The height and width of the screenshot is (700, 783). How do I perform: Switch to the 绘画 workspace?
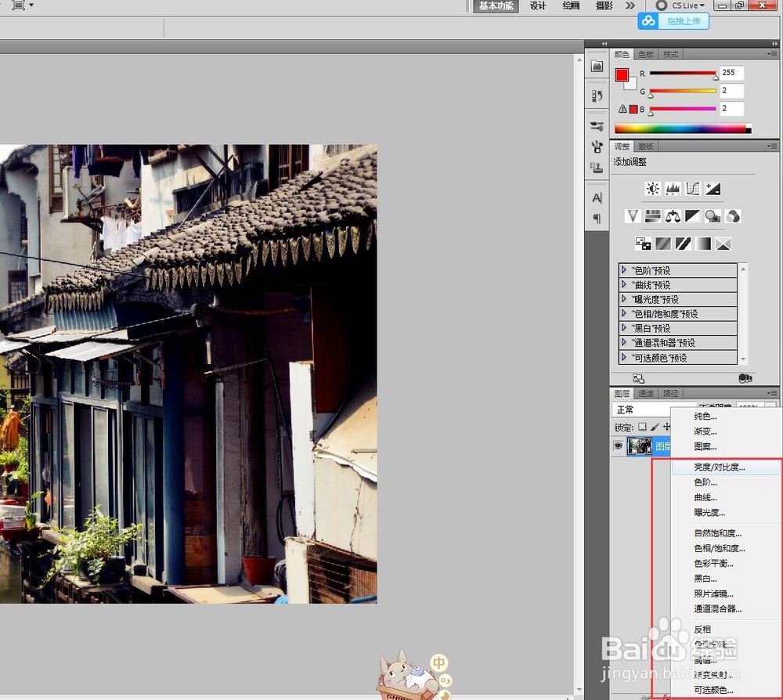point(571,5)
